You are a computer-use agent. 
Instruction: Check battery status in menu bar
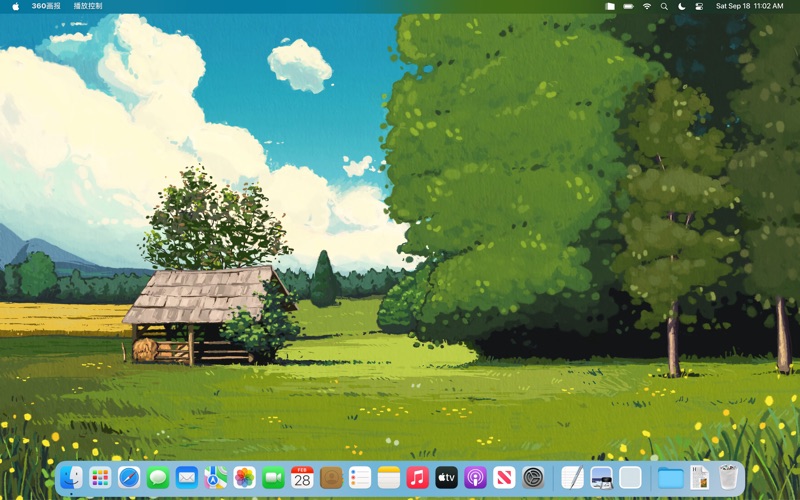point(629,6)
